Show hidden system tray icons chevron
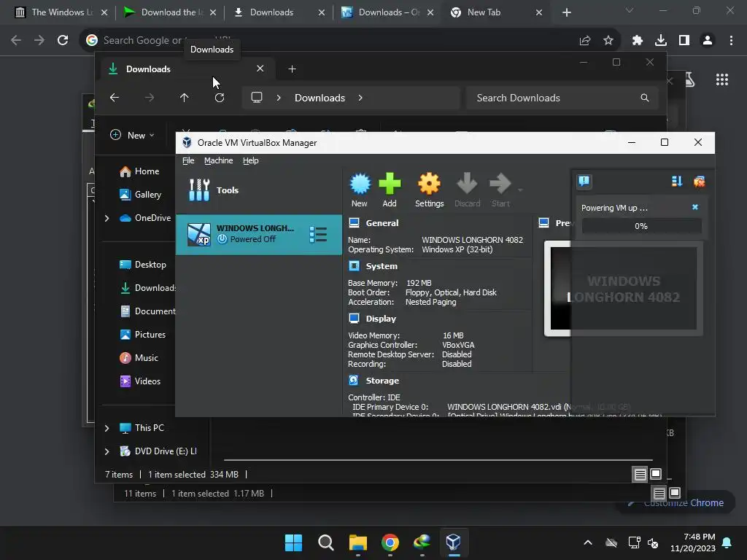Image resolution: width=747 pixels, height=560 pixels. point(588,542)
